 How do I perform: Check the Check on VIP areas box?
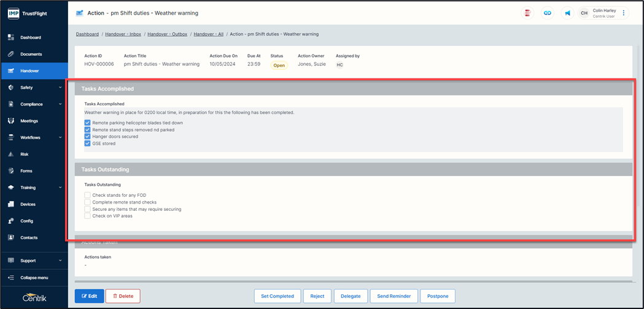pos(88,216)
